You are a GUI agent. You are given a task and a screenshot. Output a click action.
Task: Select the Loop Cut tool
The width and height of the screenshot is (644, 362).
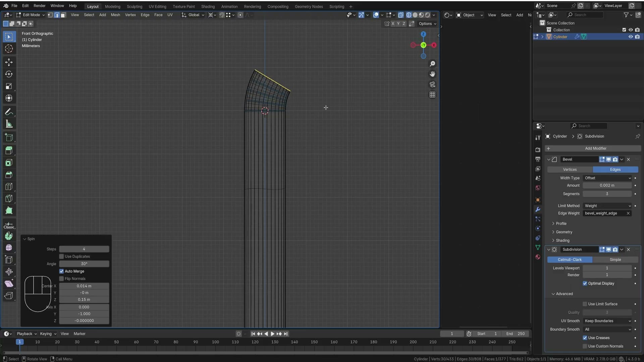pyautogui.click(x=9, y=187)
